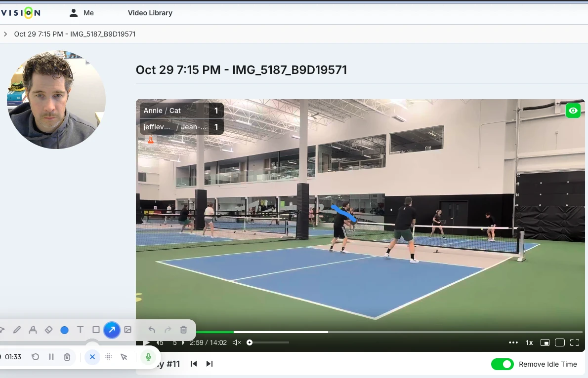
Task: Toggle the green eye overlay on the video
Action: (573, 111)
